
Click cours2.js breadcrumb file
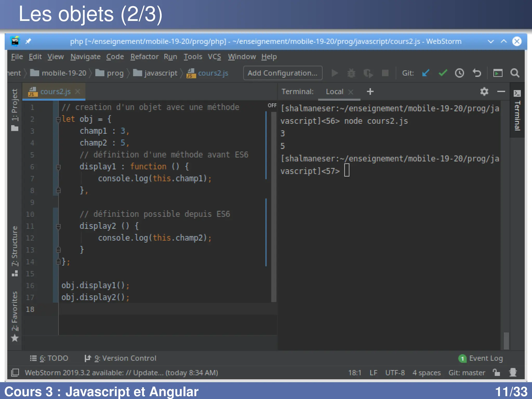pyautogui.click(x=207, y=73)
